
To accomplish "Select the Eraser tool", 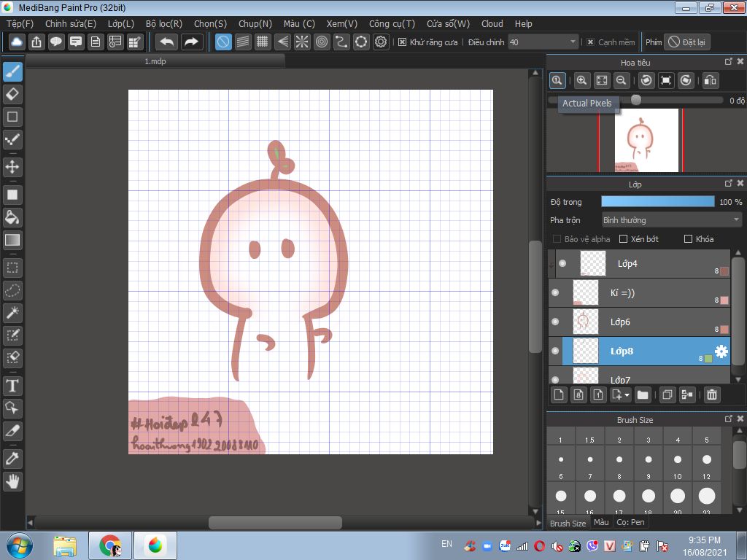I will tap(12, 94).
